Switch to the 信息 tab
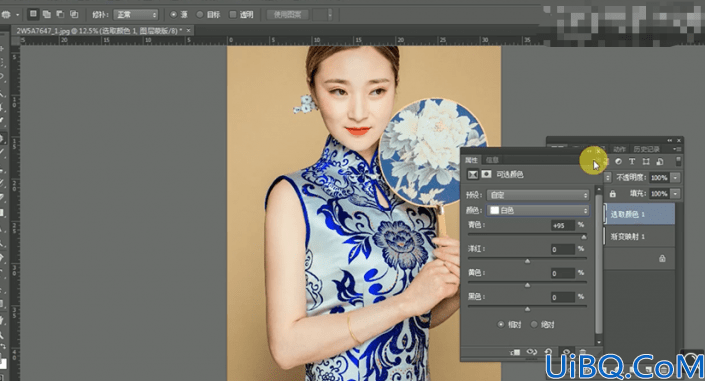Image resolution: width=705 pixels, height=381 pixels. point(492,160)
